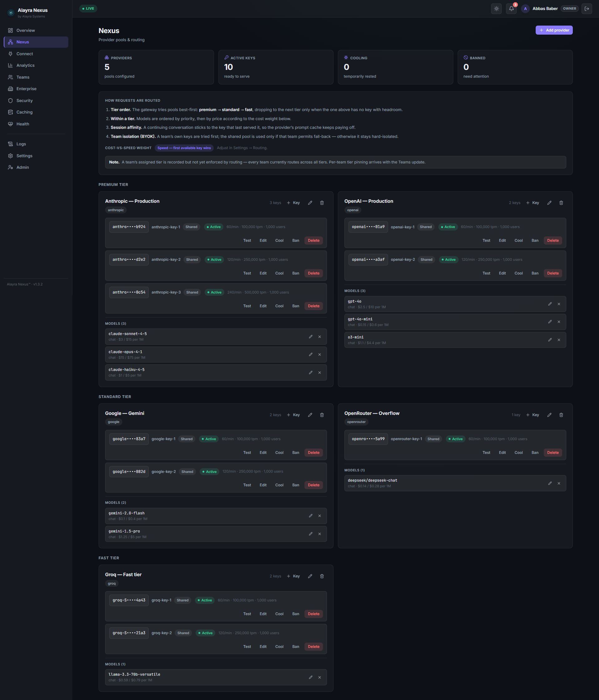This screenshot has width=599, height=700.
Task: Add a Key to Anthropic — Production
Action: coord(293,203)
